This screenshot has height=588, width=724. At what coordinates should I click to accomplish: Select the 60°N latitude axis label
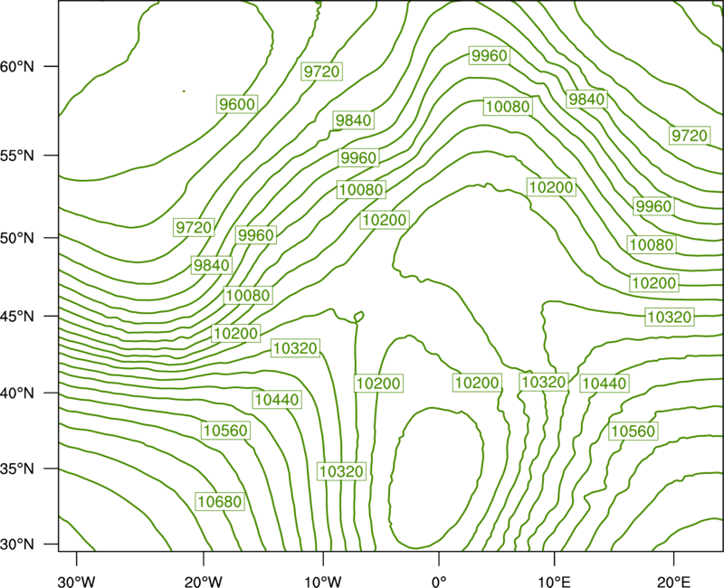tap(17, 66)
